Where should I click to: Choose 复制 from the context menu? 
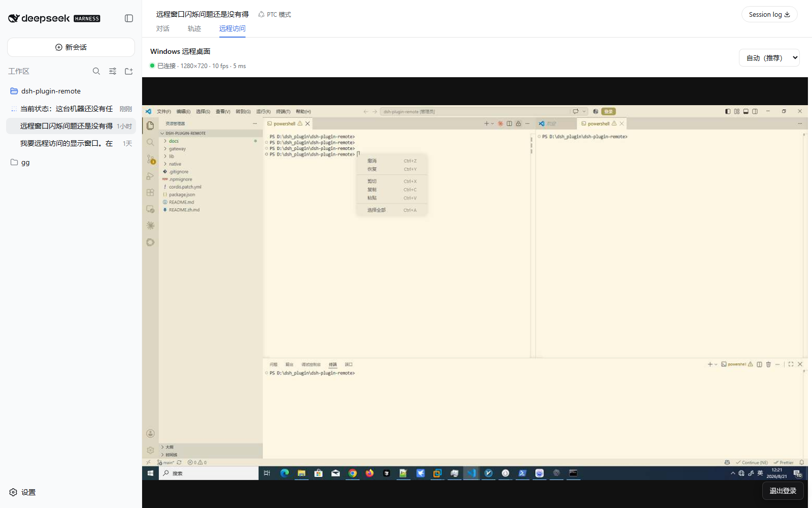coord(392,189)
